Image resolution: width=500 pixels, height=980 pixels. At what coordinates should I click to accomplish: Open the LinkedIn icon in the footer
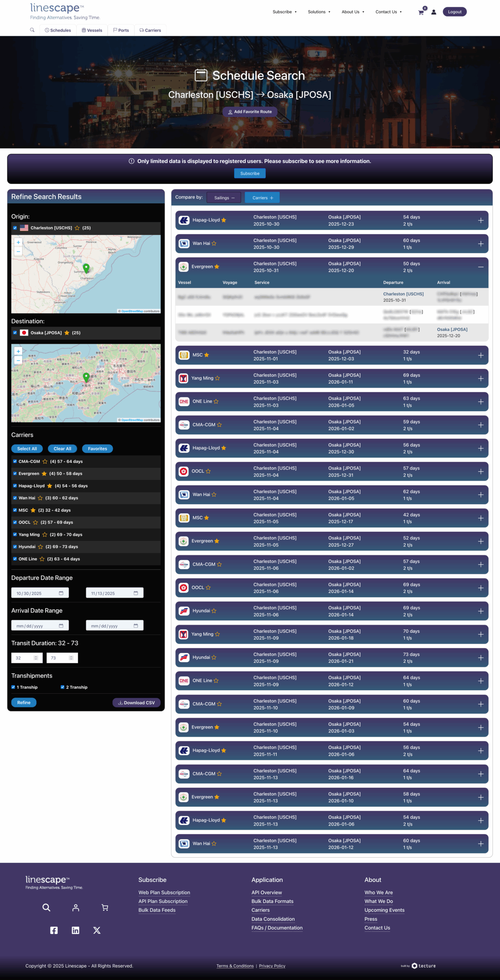(75, 930)
